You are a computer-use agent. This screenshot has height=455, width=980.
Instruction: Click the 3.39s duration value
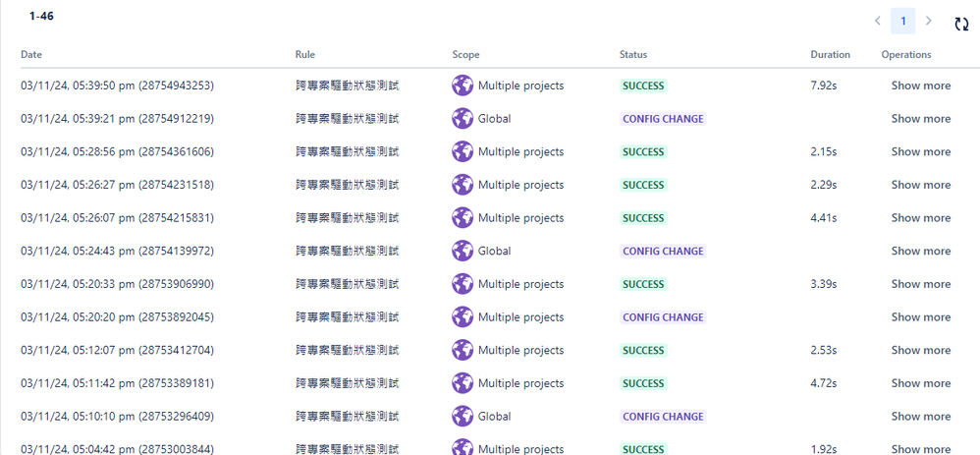coord(824,285)
